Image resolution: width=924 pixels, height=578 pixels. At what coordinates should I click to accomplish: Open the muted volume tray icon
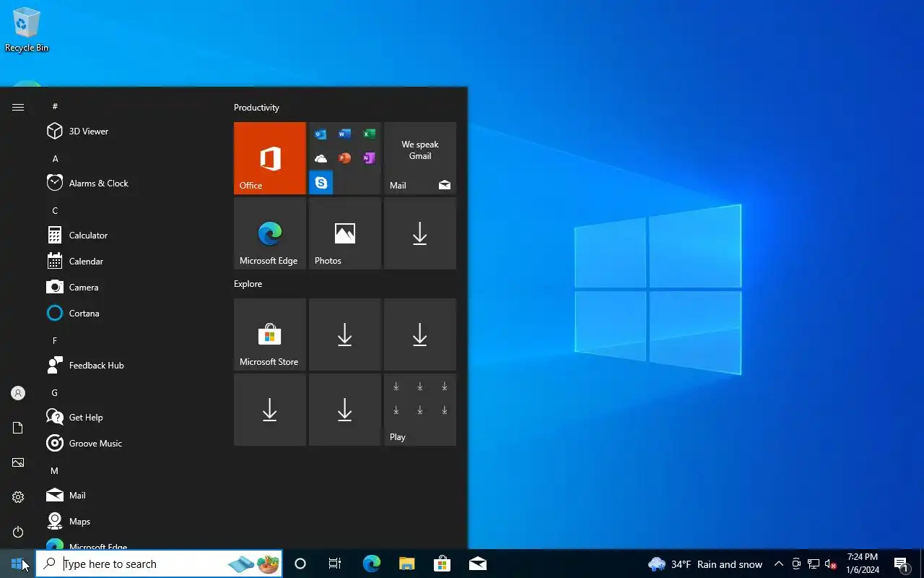831,564
